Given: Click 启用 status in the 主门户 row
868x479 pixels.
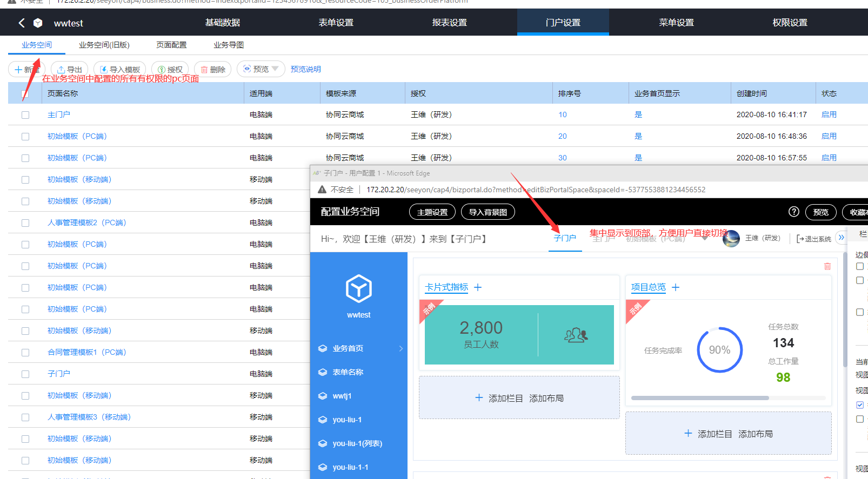Looking at the screenshot, I should [829, 114].
